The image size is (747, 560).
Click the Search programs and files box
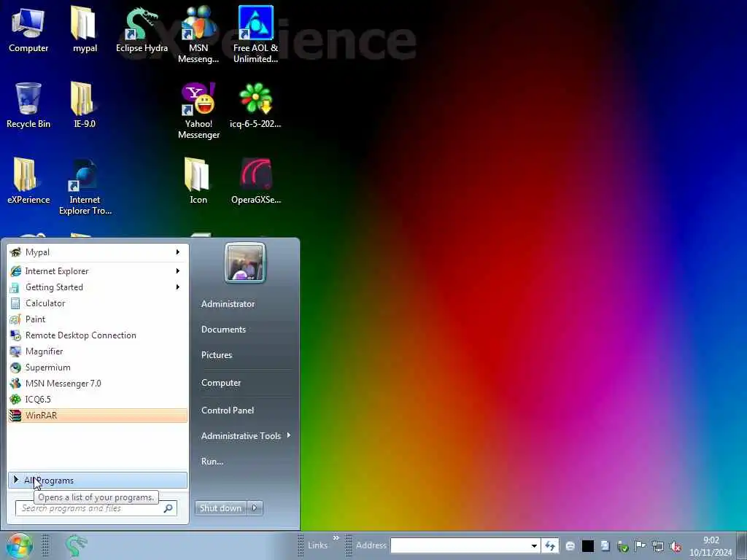coord(96,508)
